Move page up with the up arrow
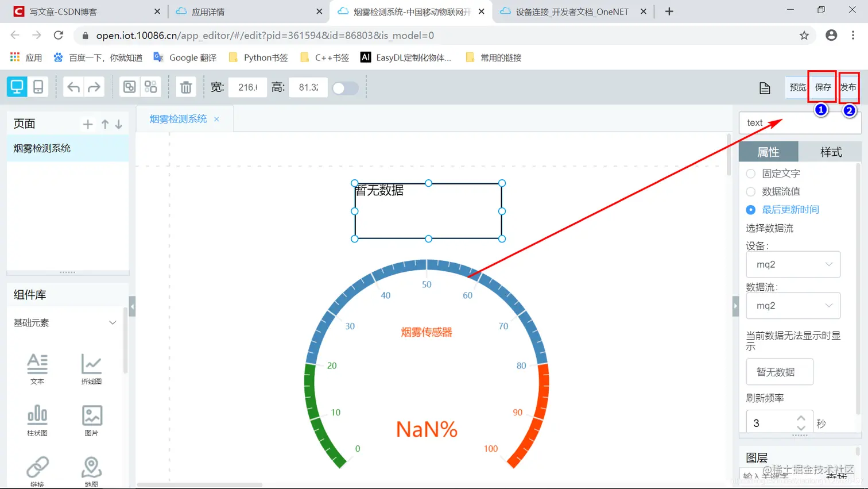 105,124
